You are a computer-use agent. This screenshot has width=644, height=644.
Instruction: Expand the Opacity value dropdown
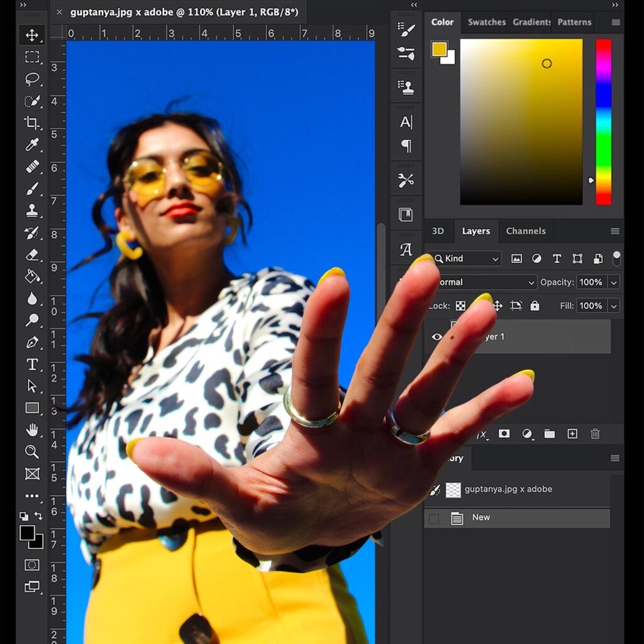pos(614,282)
